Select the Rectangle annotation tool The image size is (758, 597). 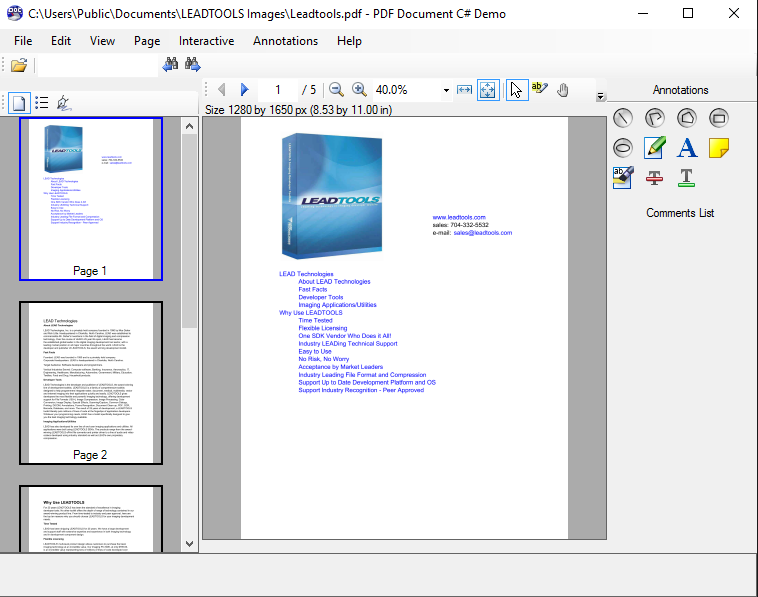(718, 118)
